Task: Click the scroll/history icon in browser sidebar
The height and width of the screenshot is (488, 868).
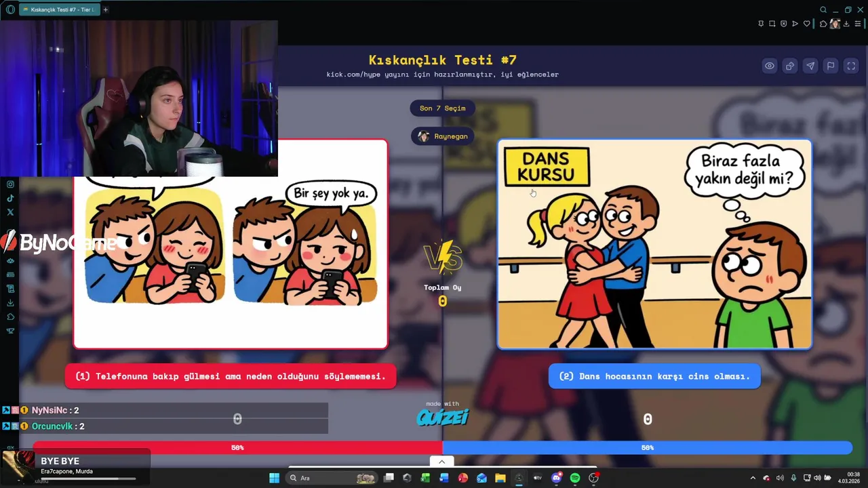Action: click(x=10, y=289)
